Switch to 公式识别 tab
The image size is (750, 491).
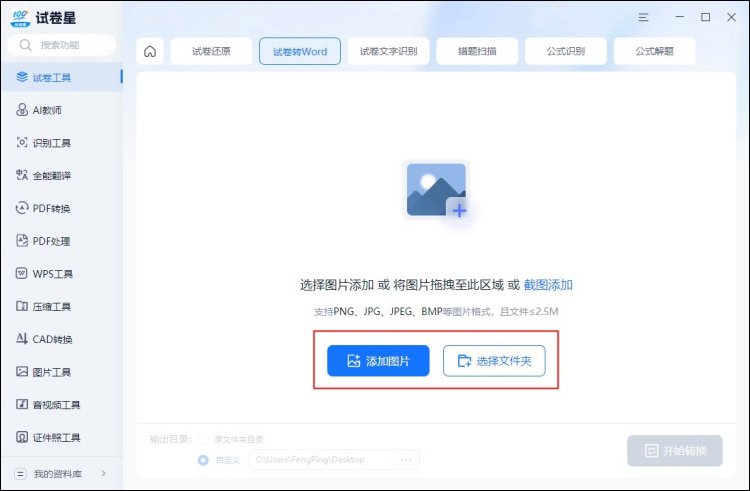point(566,51)
